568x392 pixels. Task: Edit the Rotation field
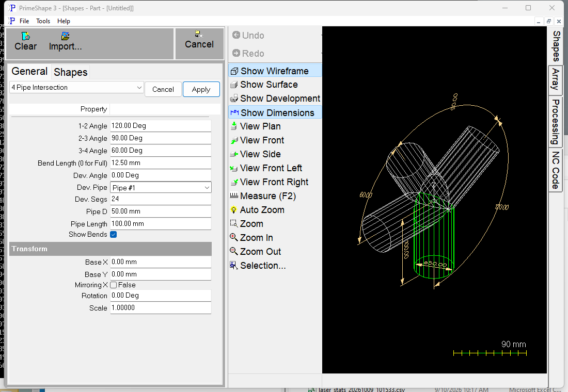tap(161, 296)
